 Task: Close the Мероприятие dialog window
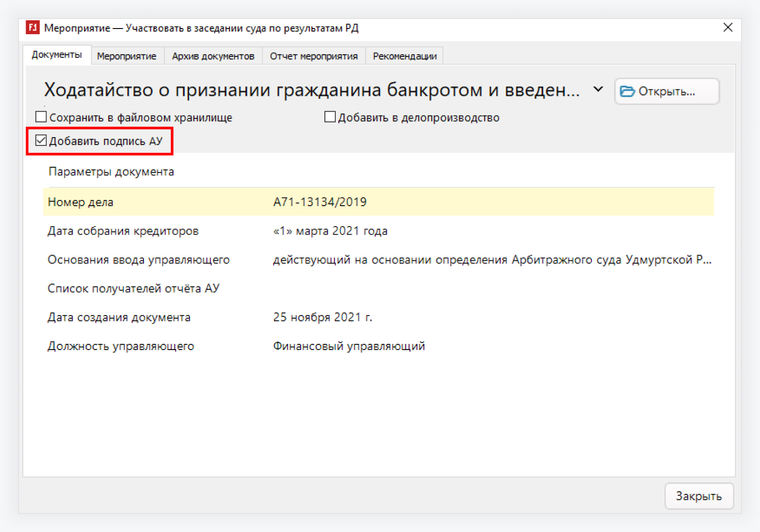[728, 28]
